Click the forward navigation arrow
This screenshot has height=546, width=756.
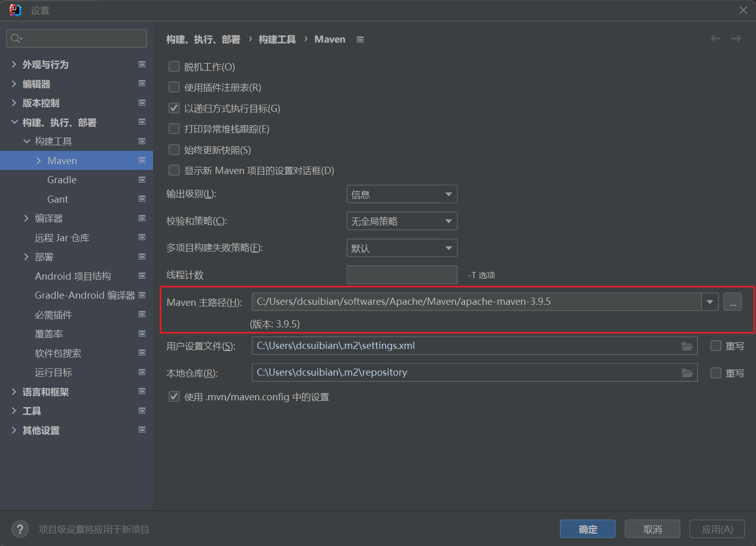pos(736,38)
